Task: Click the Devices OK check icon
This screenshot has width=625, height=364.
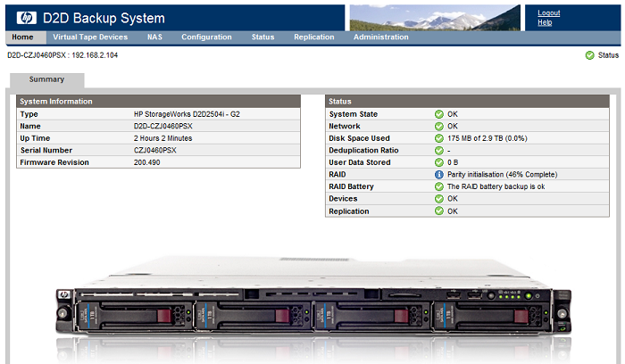Action: [439, 198]
